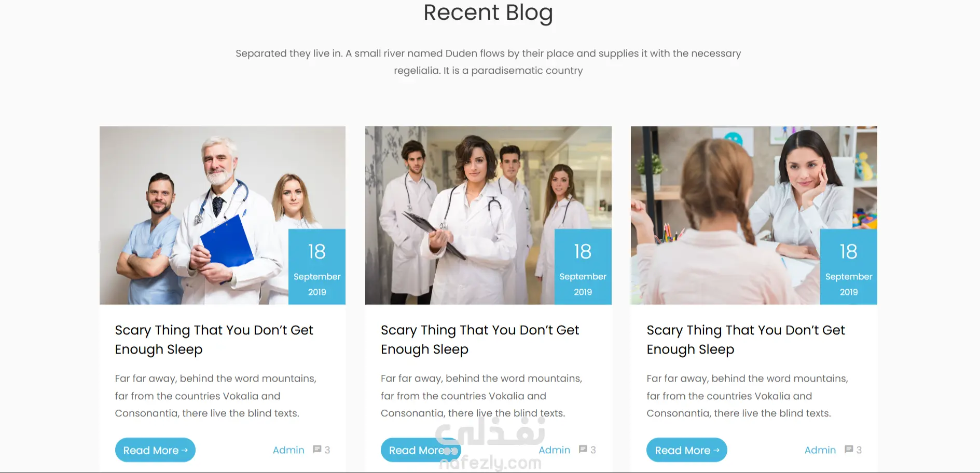Viewport: 980px width, 473px height.
Task: Click the 18 September date badge on third card
Action: [849, 267]
